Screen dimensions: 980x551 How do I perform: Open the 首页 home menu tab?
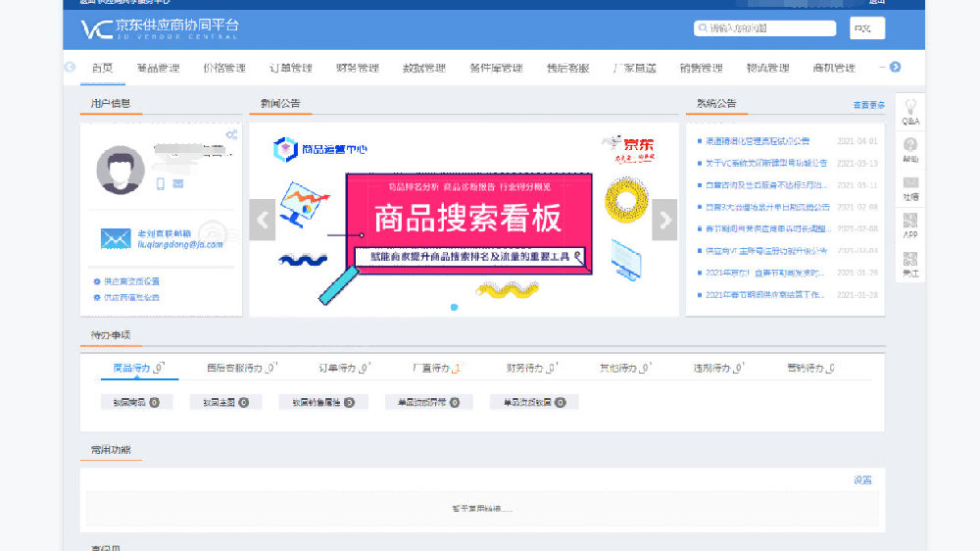point(102,68)
